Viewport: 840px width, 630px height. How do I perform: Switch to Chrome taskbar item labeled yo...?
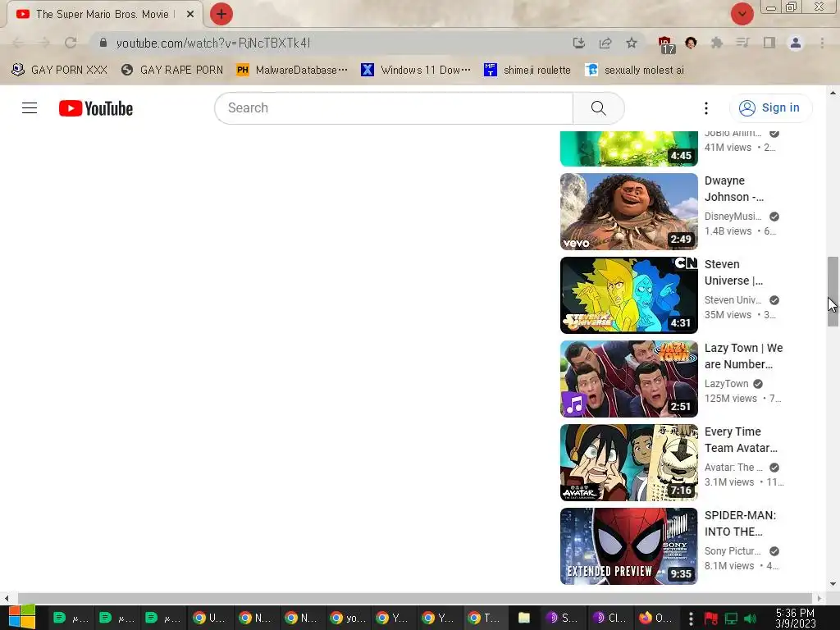tap(347, 618)
